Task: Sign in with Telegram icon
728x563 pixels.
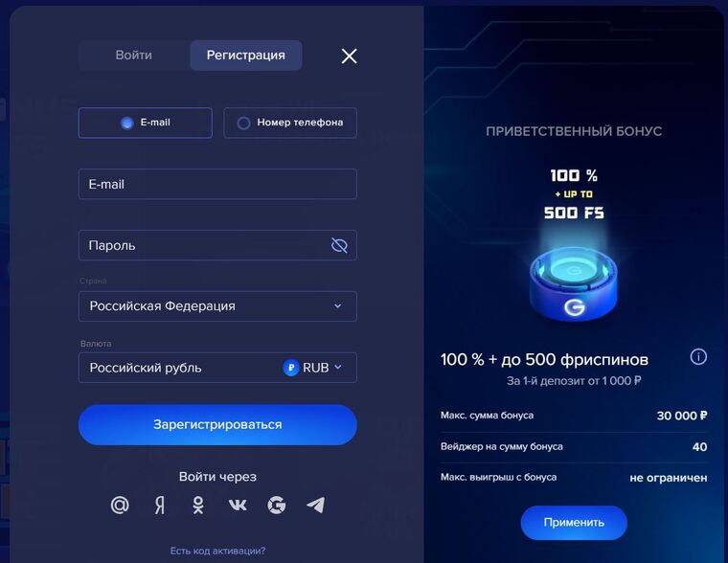Action: pos(316,505)
